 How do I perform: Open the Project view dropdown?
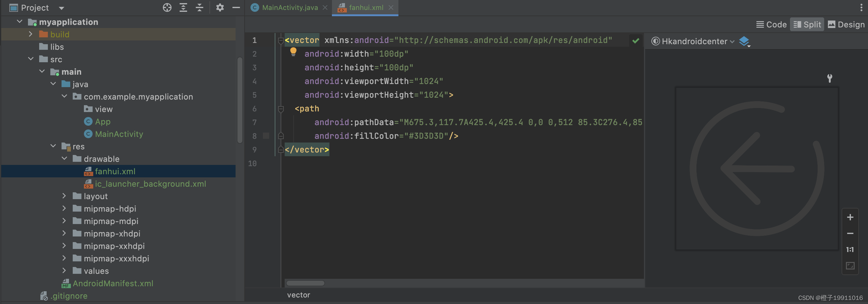(61, 8)
